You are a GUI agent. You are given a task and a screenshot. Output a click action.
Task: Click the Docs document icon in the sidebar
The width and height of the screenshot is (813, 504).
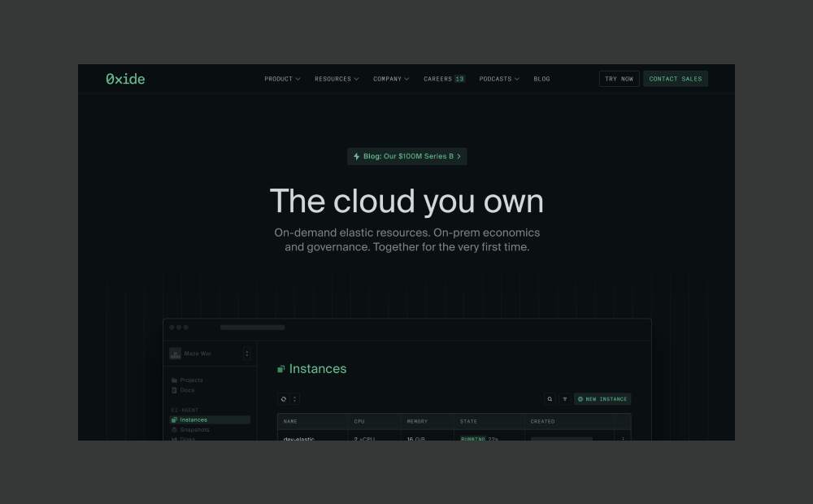point(174,390)
